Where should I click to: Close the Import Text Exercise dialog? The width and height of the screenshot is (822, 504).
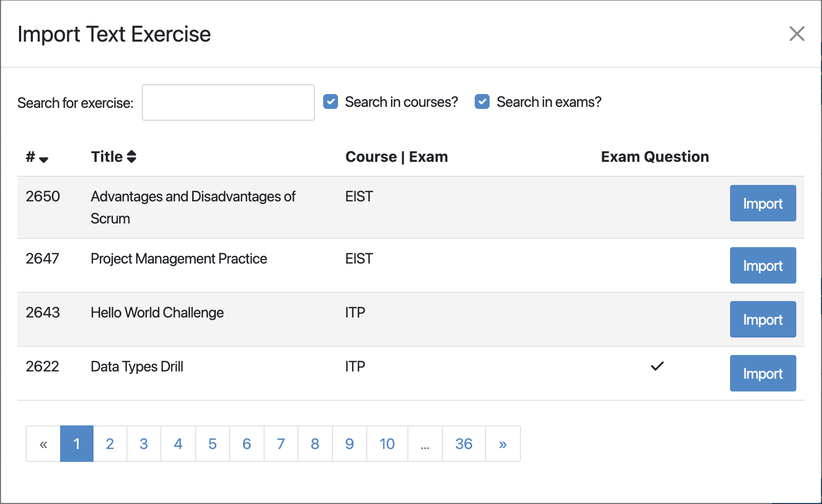point(797,34)
